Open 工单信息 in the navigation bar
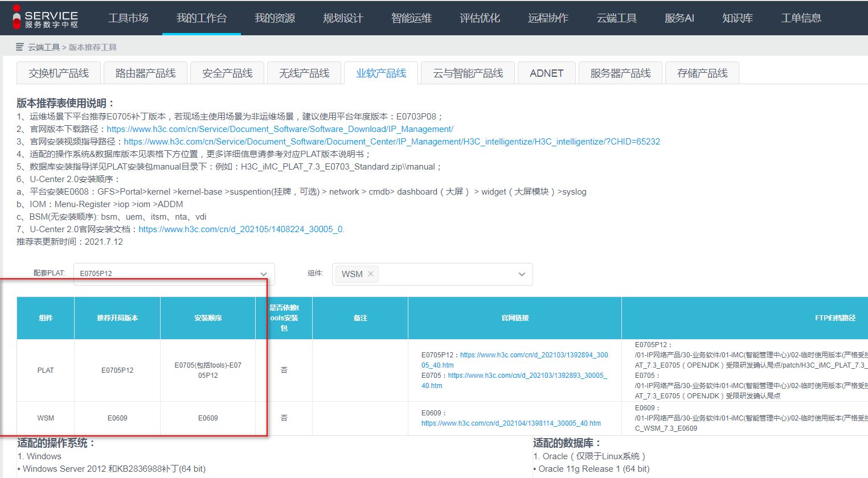Screen dimensions: 868x478 click(x=801, y=18)
